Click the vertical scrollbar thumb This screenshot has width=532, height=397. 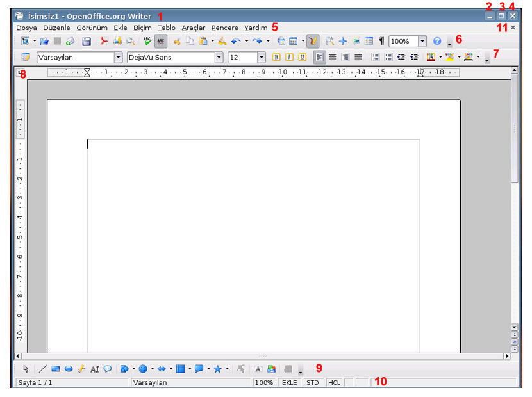pyautogui.click(x=515, y=129)
